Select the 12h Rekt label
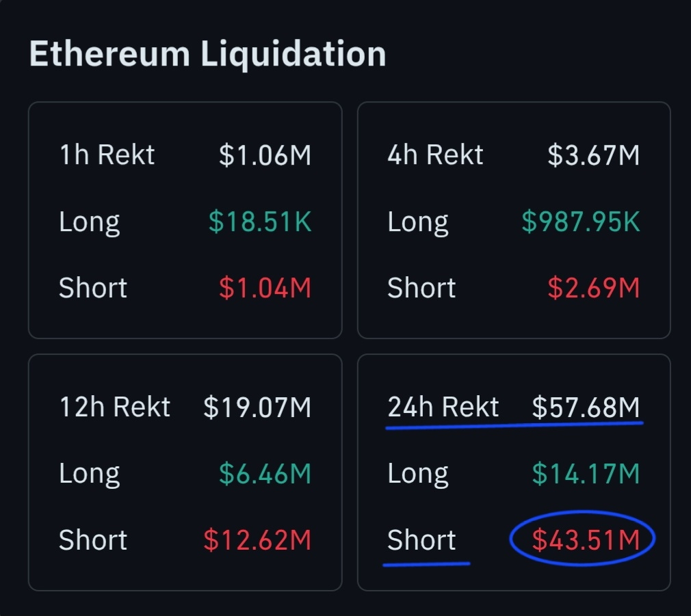 tap(114, 407)
